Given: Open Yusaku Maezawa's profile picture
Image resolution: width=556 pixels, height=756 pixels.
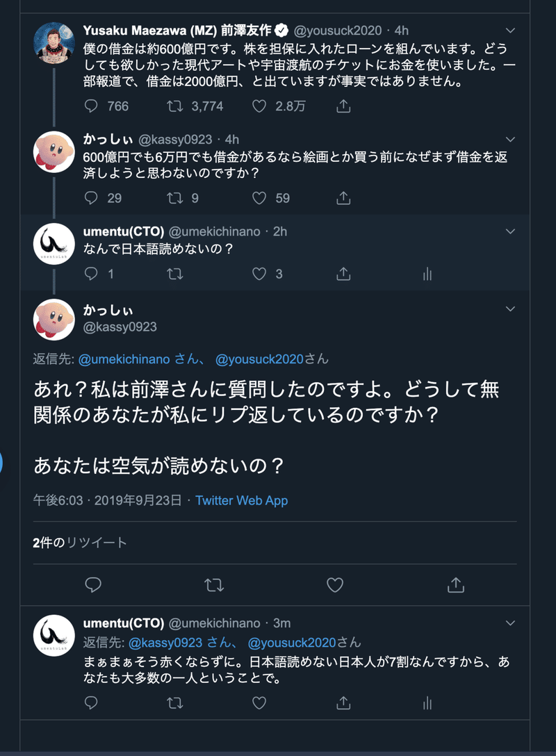Looking at the screenshot, I should pos(54,43).
